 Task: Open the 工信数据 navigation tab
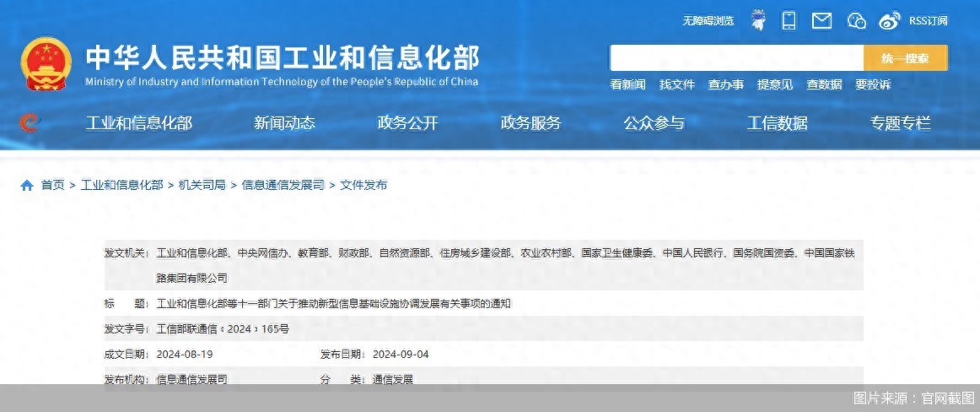pos(777,123)
